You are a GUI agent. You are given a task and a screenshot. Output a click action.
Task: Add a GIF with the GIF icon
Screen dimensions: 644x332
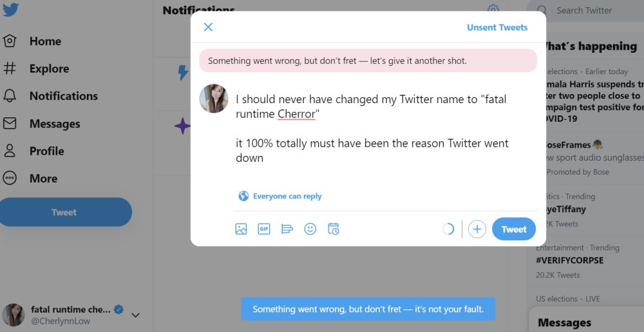coord(263,229)
